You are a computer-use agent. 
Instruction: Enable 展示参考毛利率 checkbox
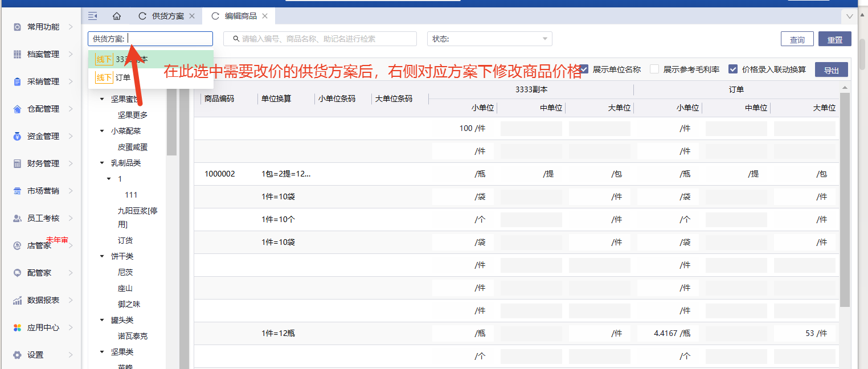point(654,69)
